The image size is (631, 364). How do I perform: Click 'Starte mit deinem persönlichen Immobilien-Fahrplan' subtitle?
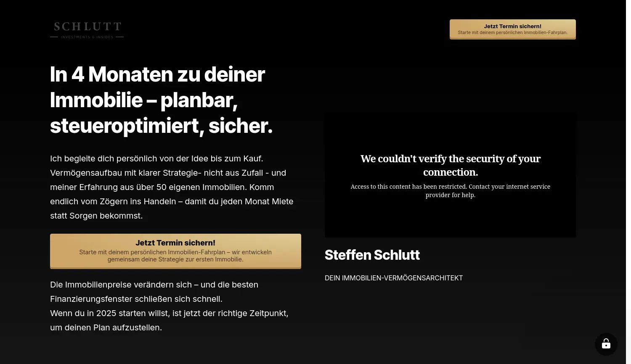pos(512,32)
